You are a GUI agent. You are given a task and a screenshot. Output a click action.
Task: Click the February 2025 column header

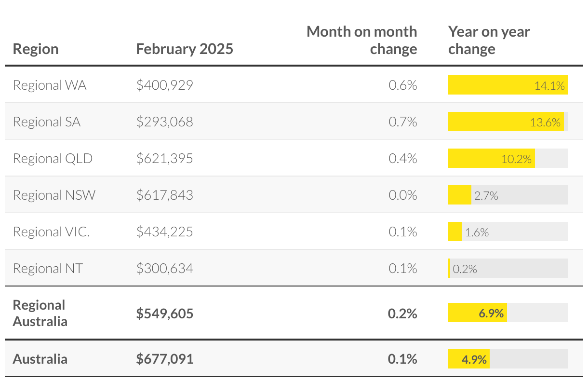[185, 49]
